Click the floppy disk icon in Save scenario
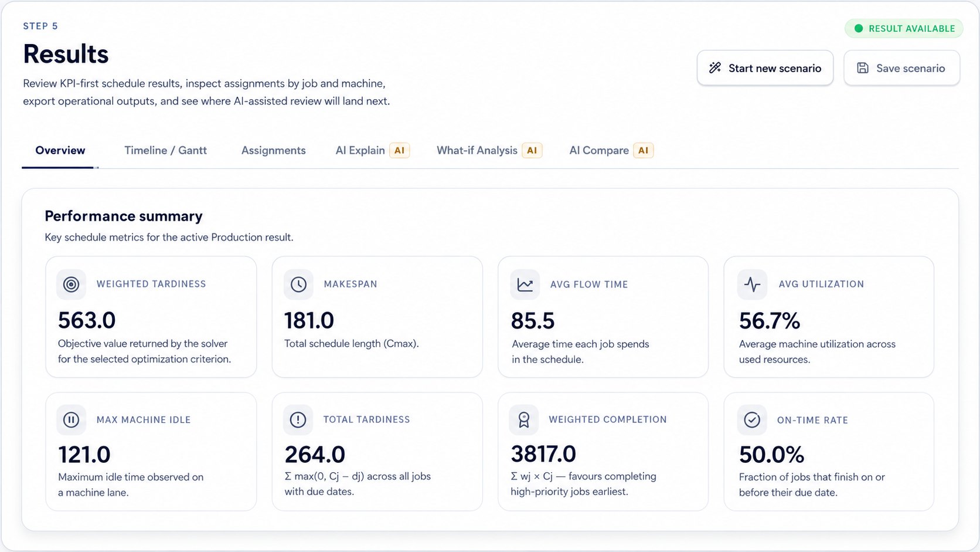 click(x=863, y=68)
